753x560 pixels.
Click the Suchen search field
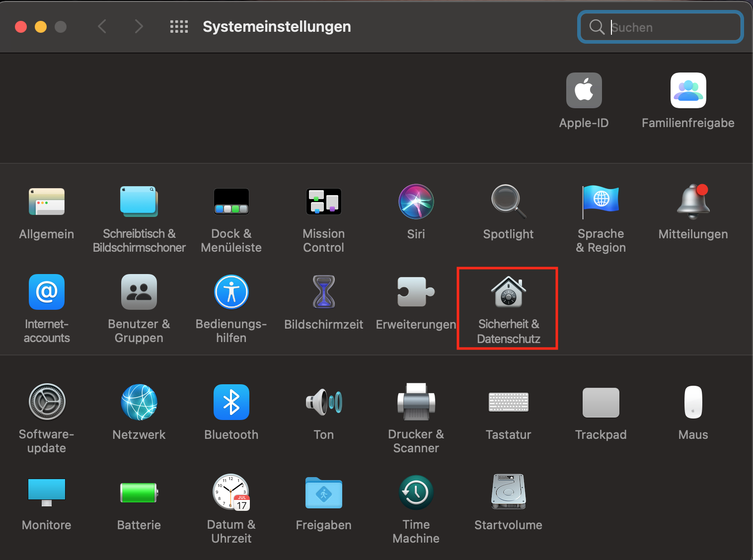[x=661, y=27]
